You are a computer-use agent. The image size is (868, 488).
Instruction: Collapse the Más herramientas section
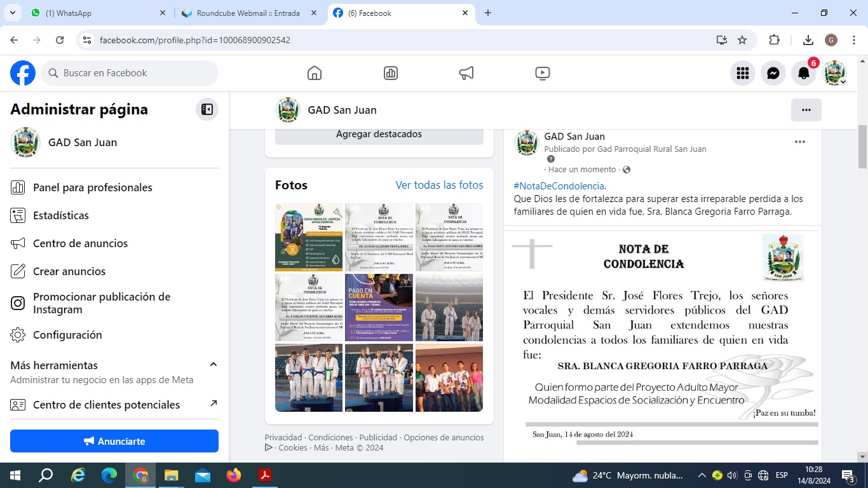coord(214,365)
